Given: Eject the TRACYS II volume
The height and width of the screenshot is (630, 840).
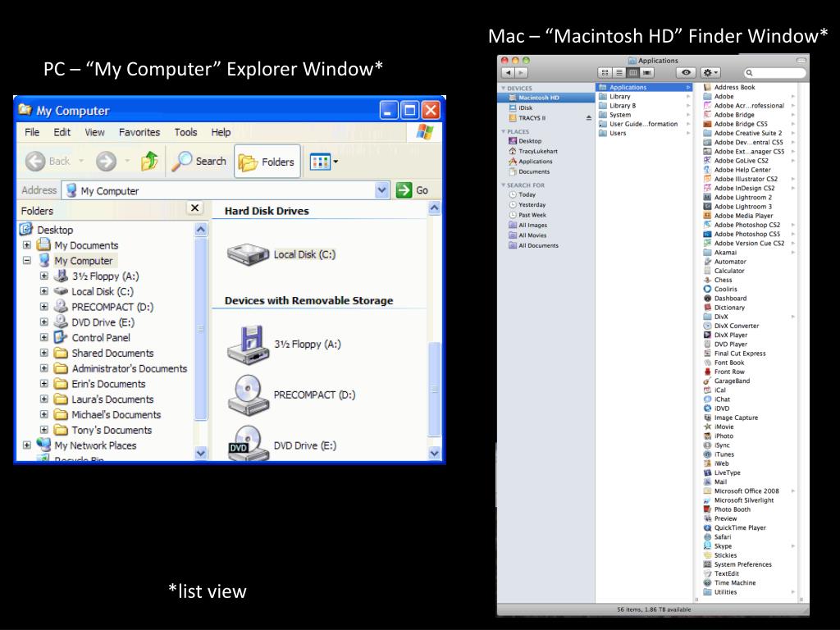Looking at the screenshot, I should [x=589, y=118].
